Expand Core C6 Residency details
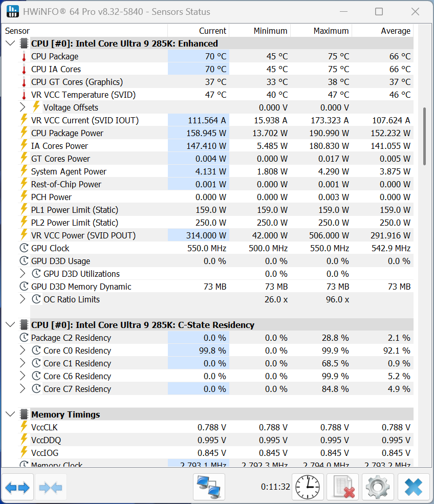Screen dimensions: 434x504 [23, 376]
